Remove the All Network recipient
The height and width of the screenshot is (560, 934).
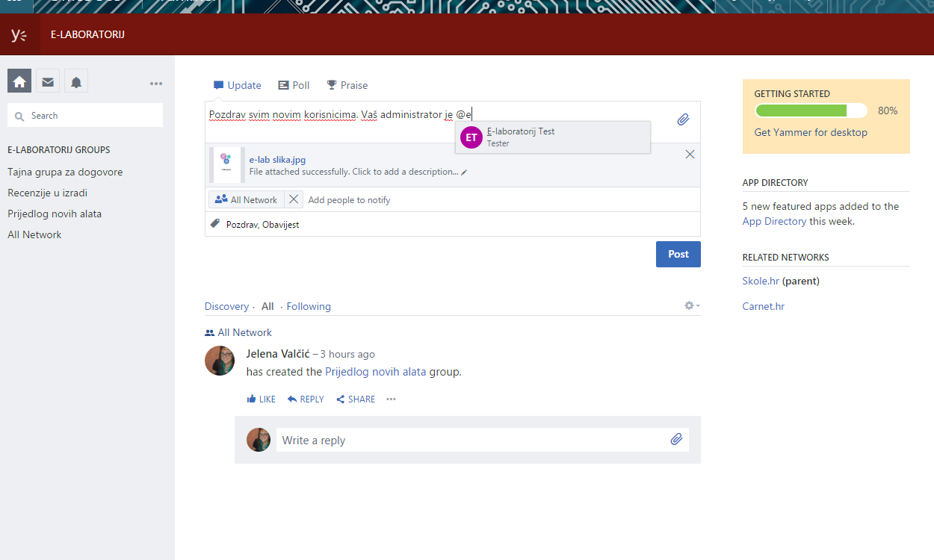[294, 199]
